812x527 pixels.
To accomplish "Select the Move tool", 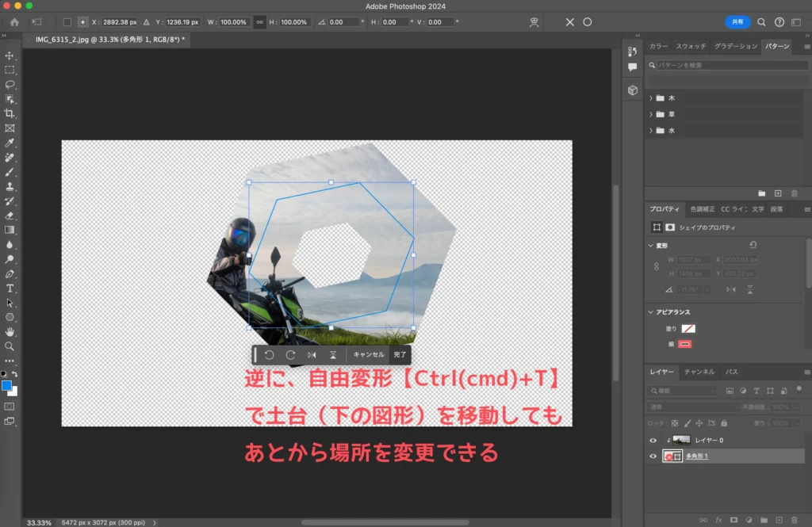I will coord(10,55).
